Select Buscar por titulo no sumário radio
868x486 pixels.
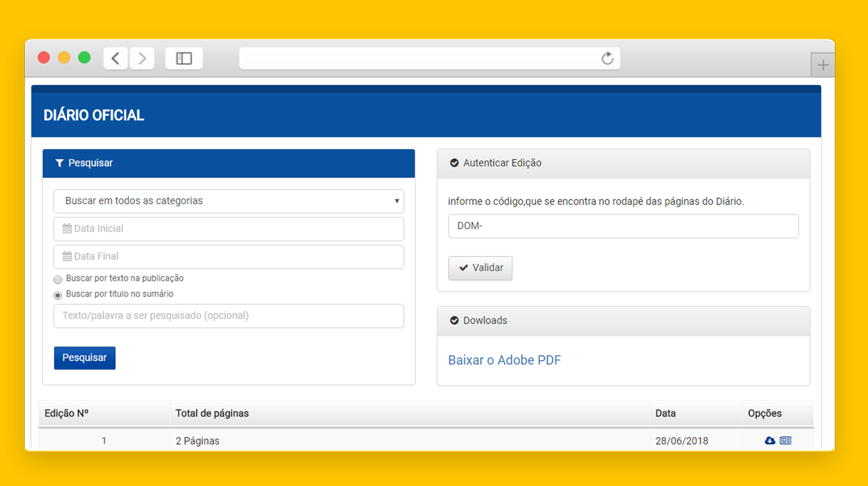58,295
